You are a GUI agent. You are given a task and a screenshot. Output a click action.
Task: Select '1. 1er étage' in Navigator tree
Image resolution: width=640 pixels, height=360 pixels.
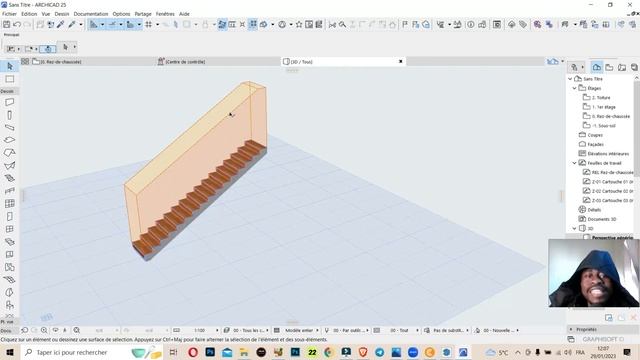point(603,107)
